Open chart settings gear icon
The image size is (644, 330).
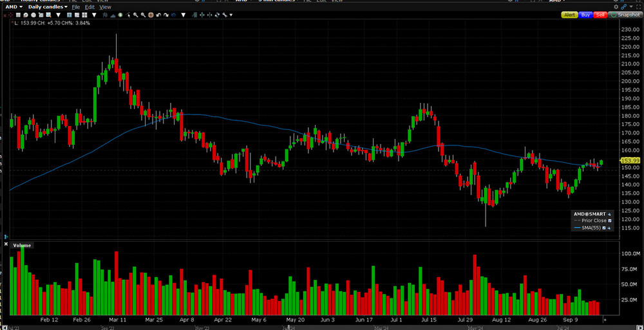tap(616, 6)
